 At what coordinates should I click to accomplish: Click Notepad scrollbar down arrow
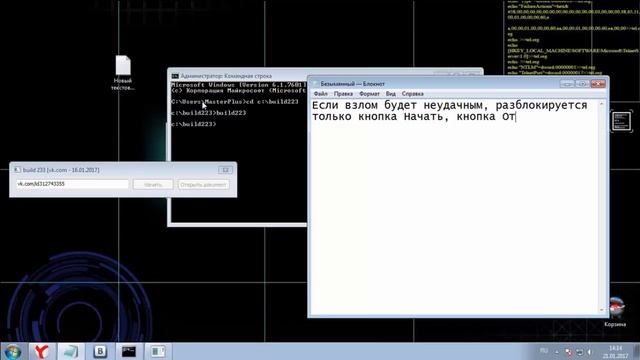[x=602, y=310]
